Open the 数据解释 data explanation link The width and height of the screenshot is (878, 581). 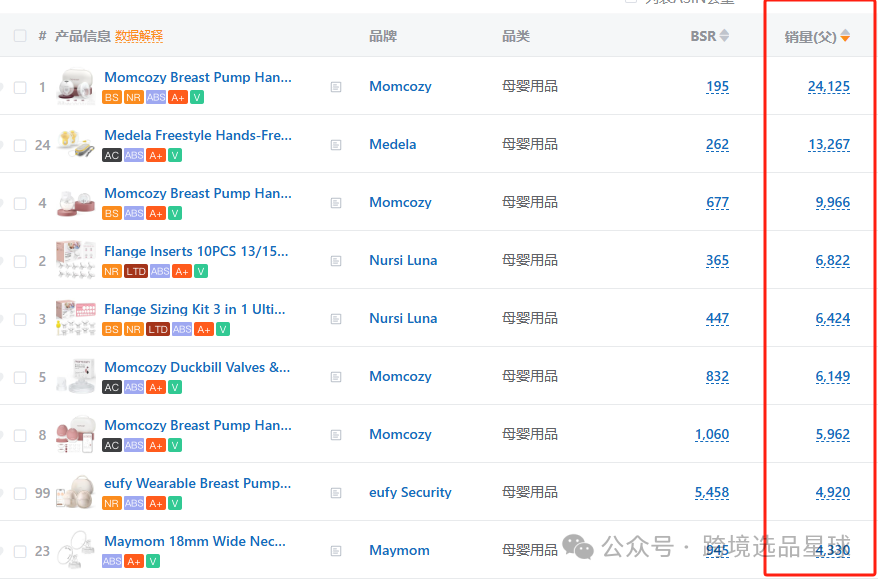pos(139,36)
